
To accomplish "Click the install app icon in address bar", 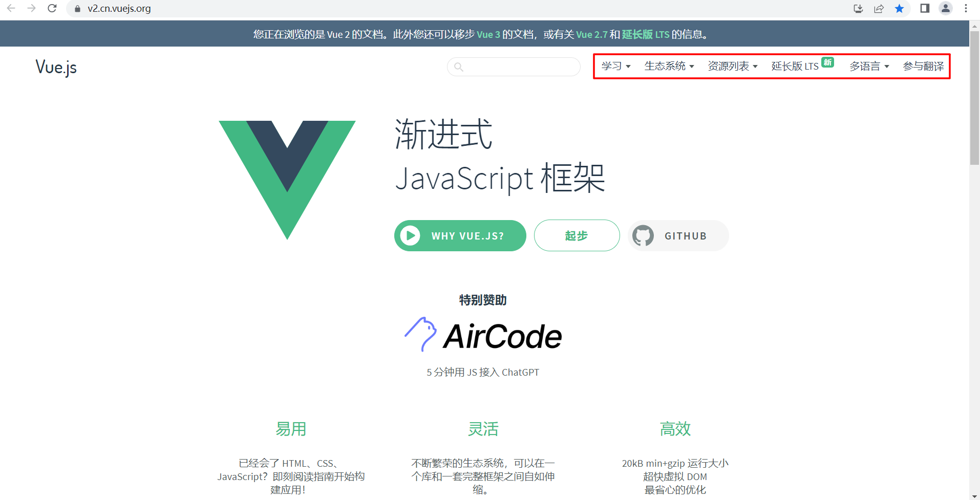I will coord(858,8).
